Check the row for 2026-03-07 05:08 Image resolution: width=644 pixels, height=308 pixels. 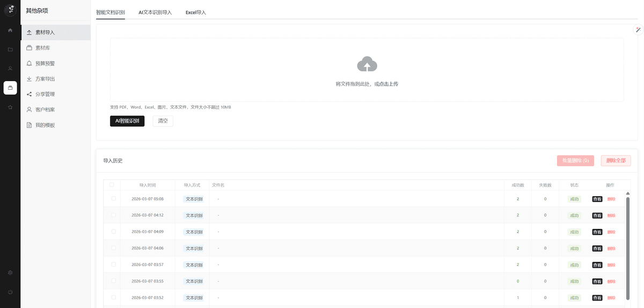(x=113, y=198)
